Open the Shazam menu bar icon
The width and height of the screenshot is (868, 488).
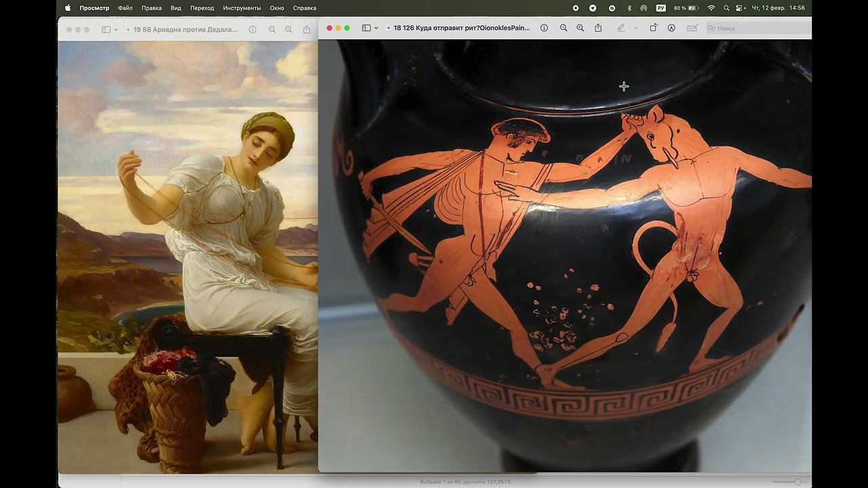pyautogui.click(x=612, y=8)
